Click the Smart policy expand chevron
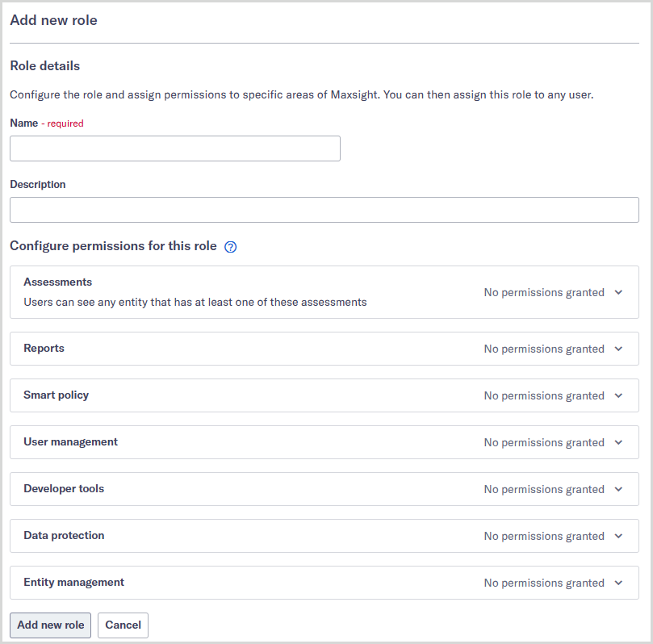 pyautogui.click(x=618, y=395)
